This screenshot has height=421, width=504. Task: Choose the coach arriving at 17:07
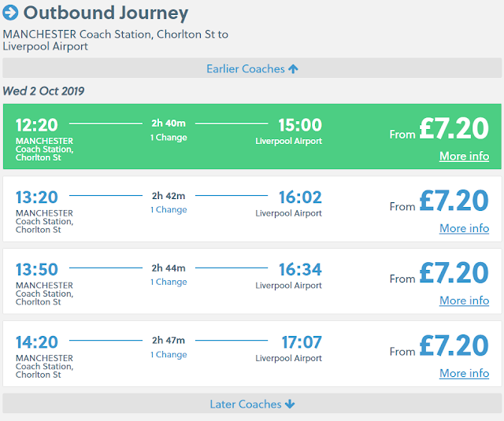coord(302,342)
